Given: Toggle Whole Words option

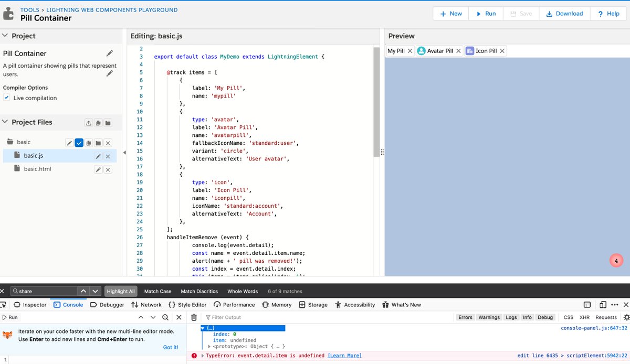Looking at the screenshot, I should tap(243, 291).
